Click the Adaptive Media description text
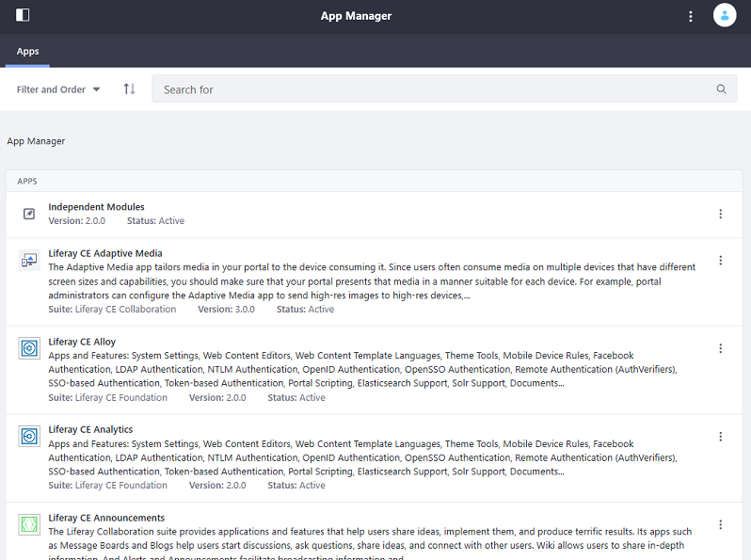The image size is (751, 560). pos(372,281)
